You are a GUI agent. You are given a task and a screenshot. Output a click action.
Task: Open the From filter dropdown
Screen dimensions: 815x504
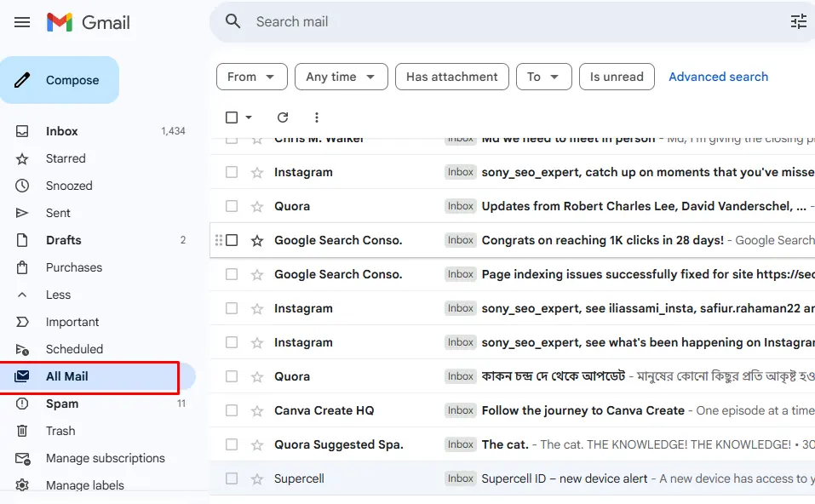[x=251, y=76]
